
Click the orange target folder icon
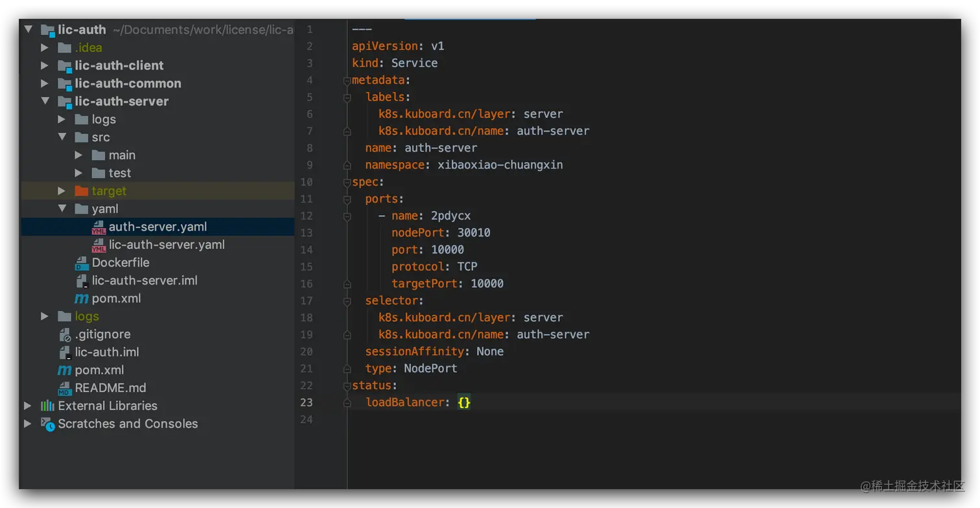point(81,191)
